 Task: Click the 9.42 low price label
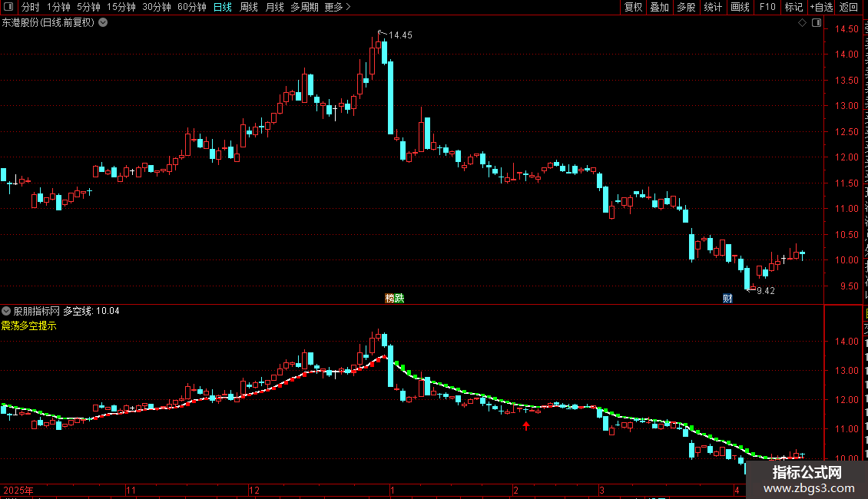click(766, 291)
